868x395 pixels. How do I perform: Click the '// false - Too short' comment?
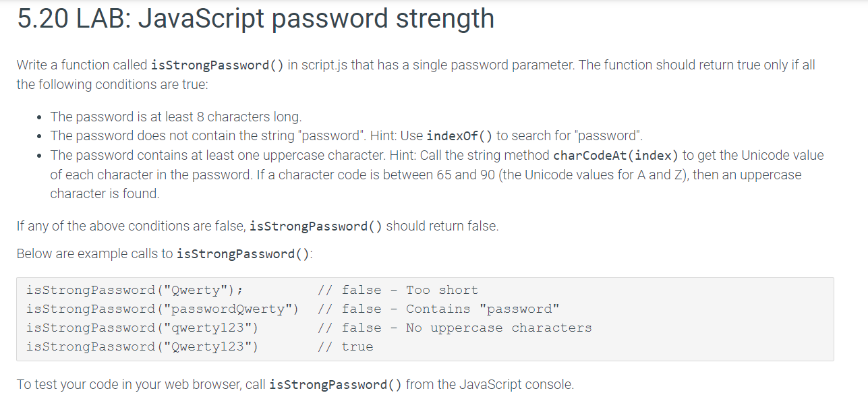(398, 290)
